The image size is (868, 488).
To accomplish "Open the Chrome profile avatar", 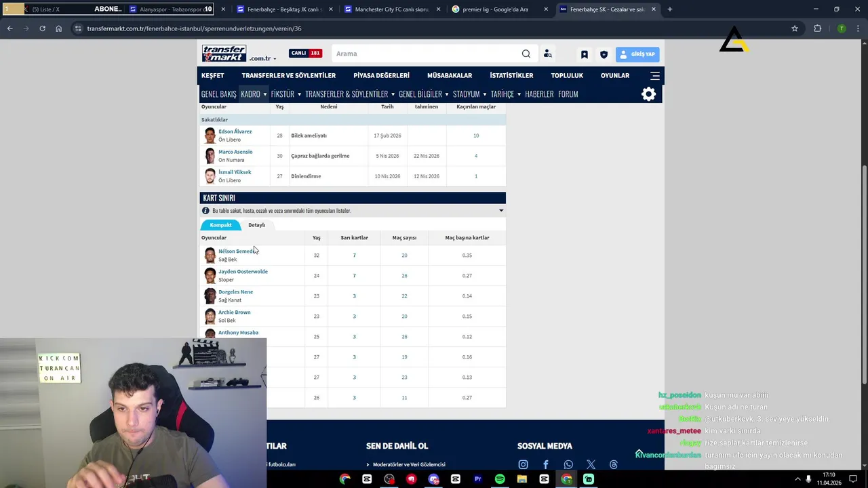I will 842,28.
